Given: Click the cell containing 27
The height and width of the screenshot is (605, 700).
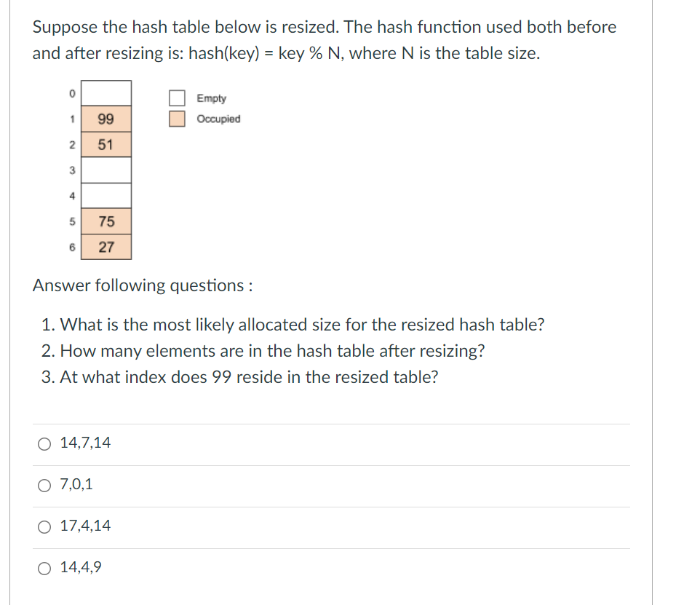Looking at the screenshot, I should tap(106, 245).
